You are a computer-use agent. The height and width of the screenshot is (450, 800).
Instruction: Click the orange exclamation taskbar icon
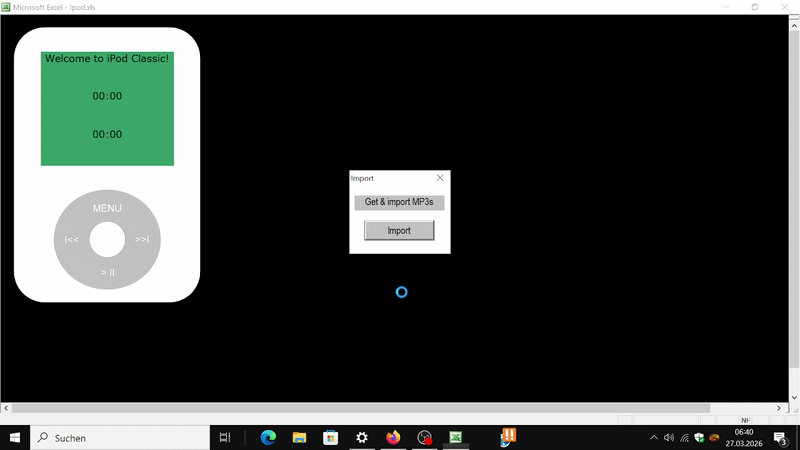[x=508, y=437]
